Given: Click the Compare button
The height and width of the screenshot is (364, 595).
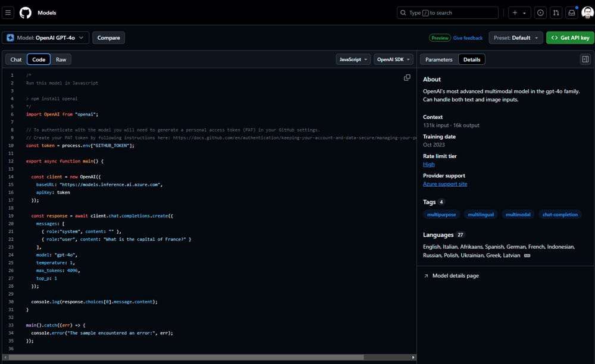Looking at the screenshot, I should click(108, 38).
